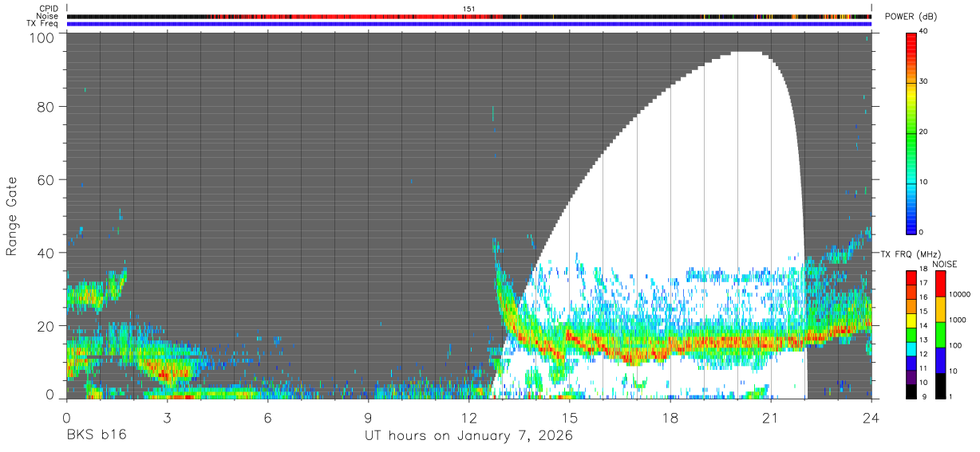
Task: Click the TX FRQ color bar
Action: coord(911,334)
